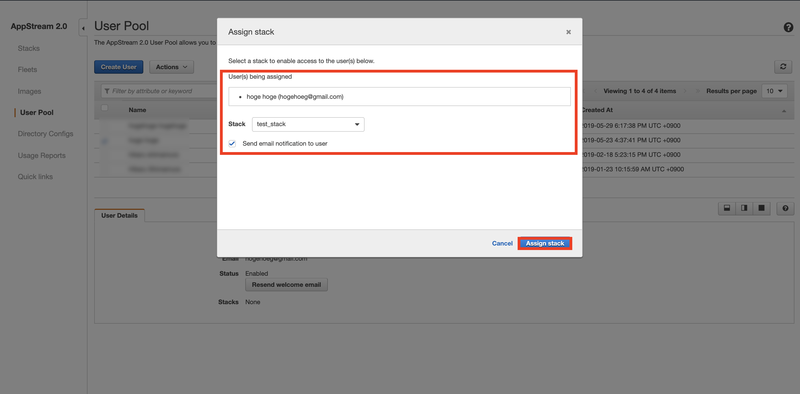Click the details panel help icon
The width and height of the screenshot is (800, 394).
785,208
